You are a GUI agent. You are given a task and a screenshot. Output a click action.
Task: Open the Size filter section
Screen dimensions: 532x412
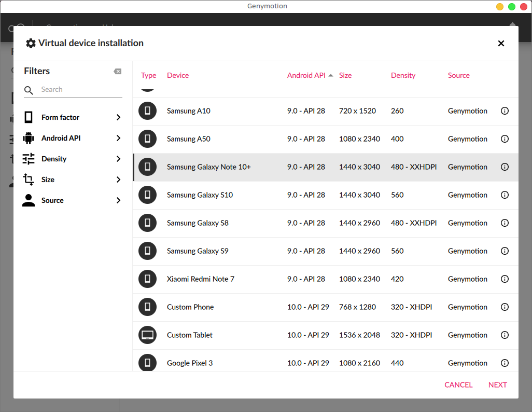pos(73,180)
